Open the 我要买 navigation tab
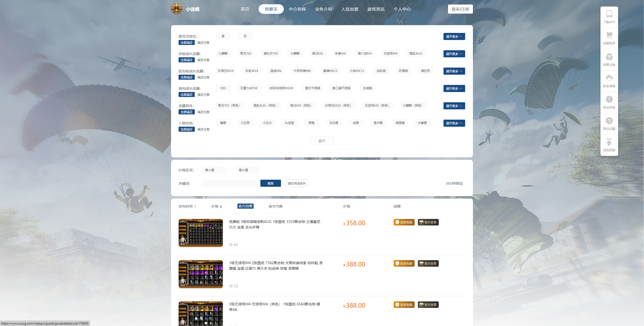Image resolution: width=644 pixels, height=326 pixels. coord(271,9)
